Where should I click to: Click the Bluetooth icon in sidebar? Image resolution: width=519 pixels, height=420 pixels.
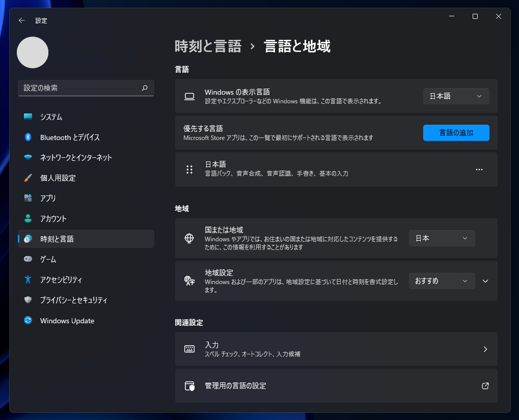[x=28, y=137]
